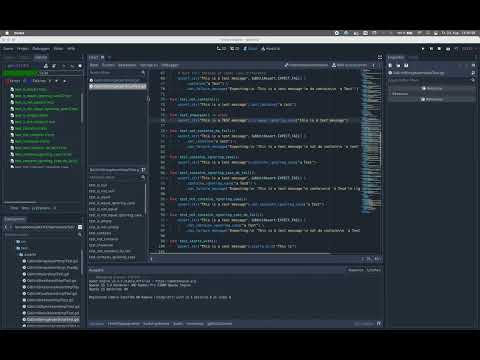
Task: Select the Inspector tab
Action: click(396, 57)
